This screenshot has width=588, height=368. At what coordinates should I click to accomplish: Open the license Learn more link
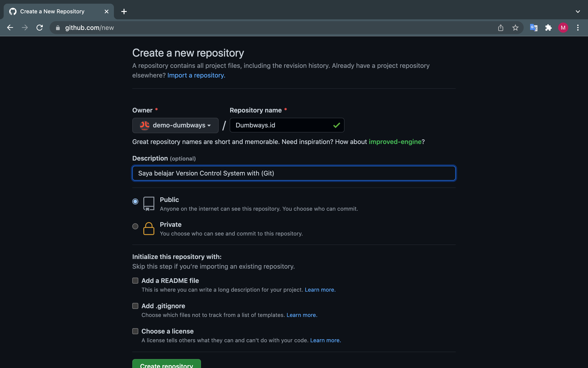[325, 340]
